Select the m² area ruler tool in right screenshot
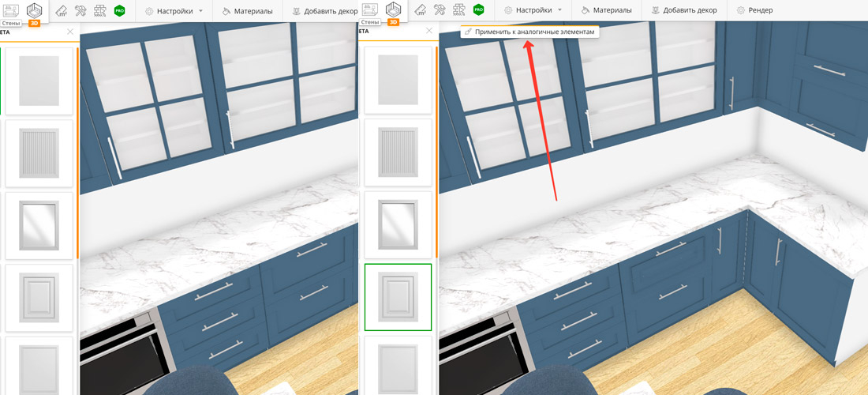This screenshot has width=868, height=395. click(421, 10)
